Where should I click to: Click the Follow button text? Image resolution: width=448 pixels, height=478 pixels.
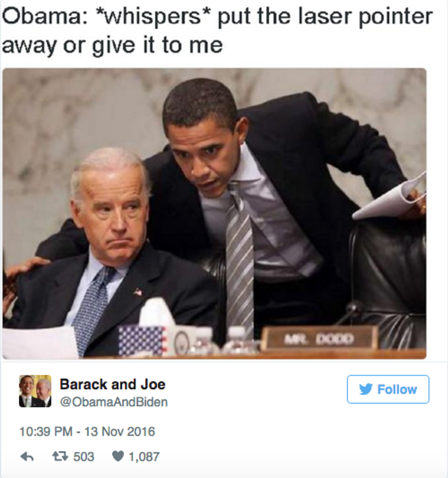click(x=397, y=389)
